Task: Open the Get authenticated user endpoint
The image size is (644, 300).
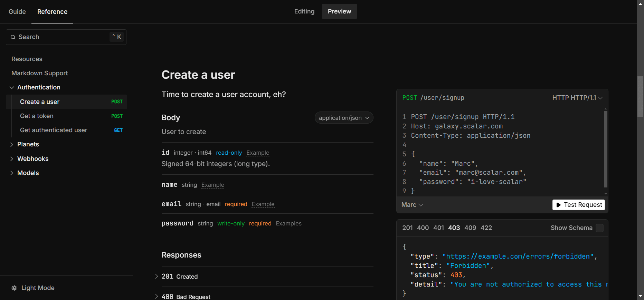Action: coord(67,130)
